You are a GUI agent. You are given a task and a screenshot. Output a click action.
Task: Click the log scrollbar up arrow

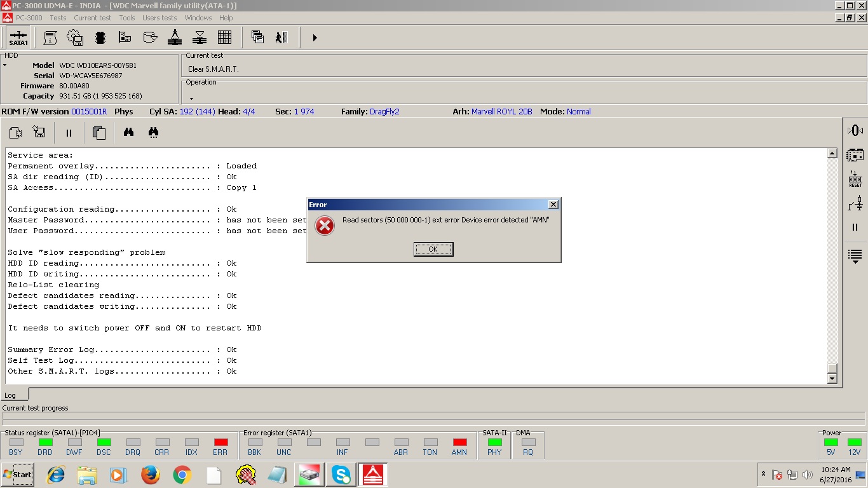[832, 153]
